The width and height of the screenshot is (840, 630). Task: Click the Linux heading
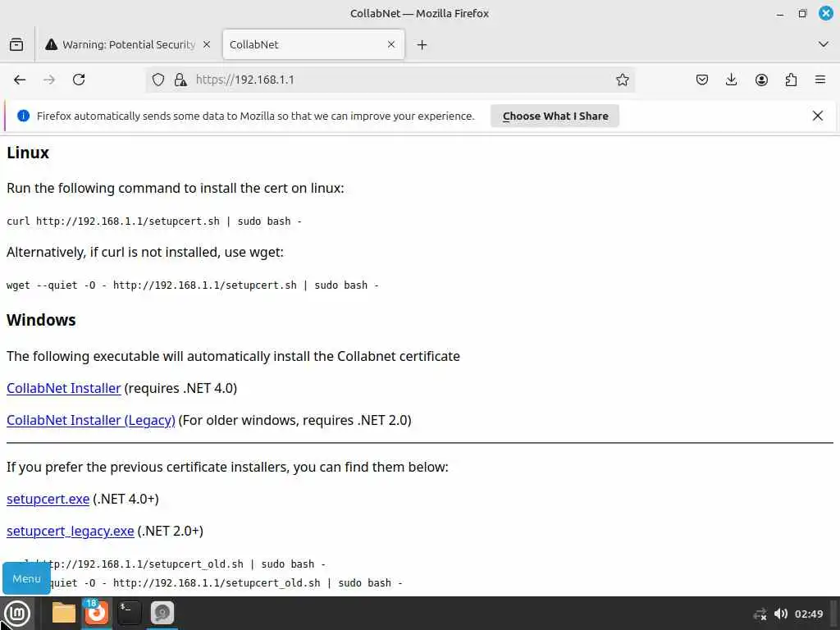point(28,153)
